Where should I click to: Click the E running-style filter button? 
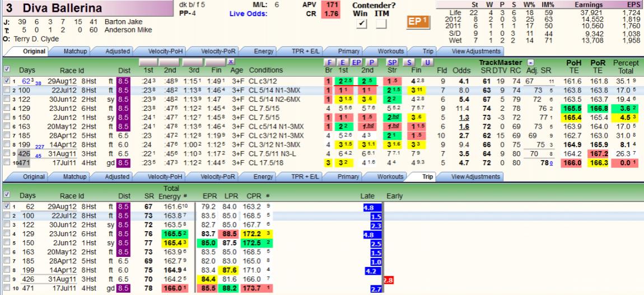pyautogui.click(x=343, y=62)
